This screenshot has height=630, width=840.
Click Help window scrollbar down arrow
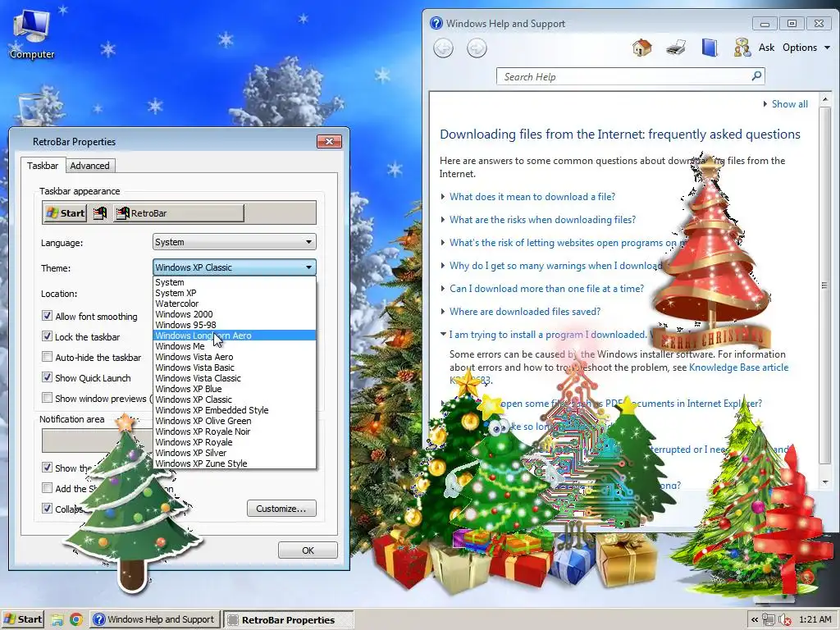[825, 482]
